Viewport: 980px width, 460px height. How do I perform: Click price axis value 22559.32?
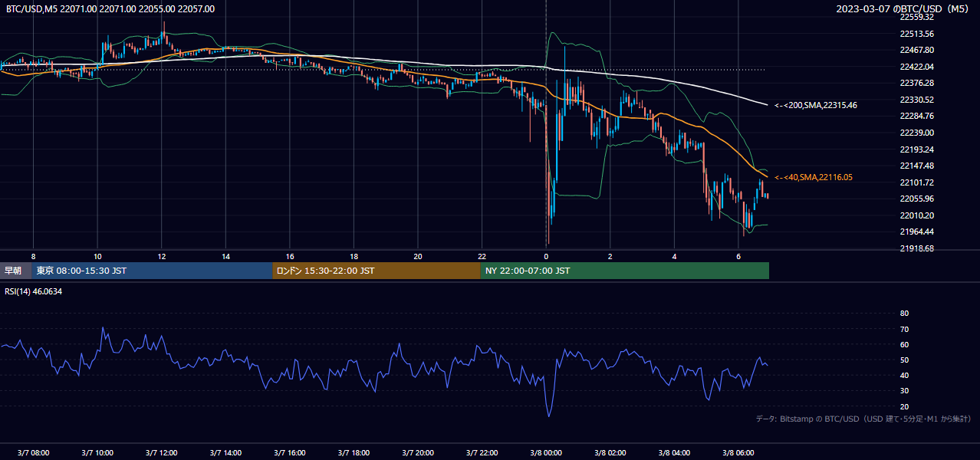coord(916,17)
